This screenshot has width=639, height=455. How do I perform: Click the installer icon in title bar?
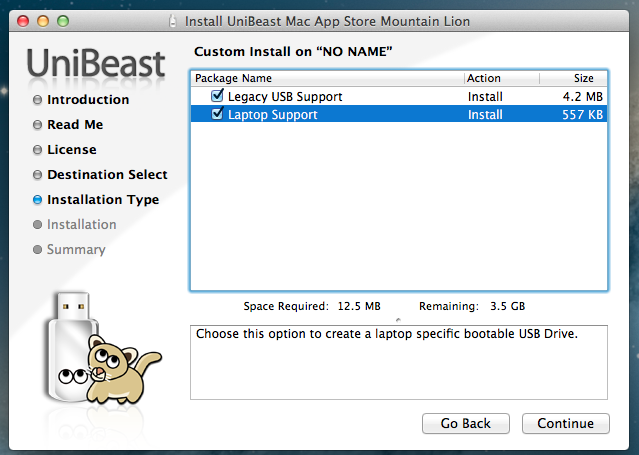(x=173, y=21)
